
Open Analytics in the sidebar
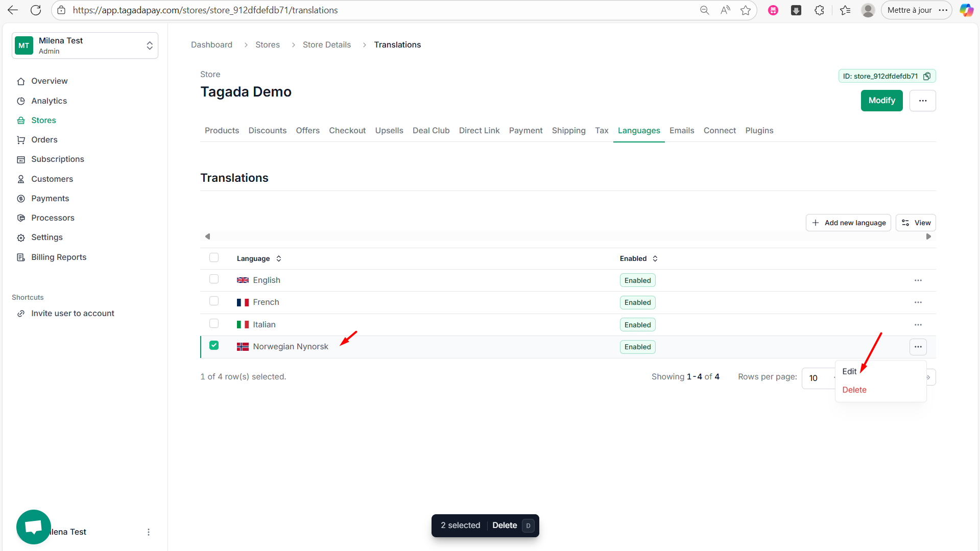pos(49,101)
